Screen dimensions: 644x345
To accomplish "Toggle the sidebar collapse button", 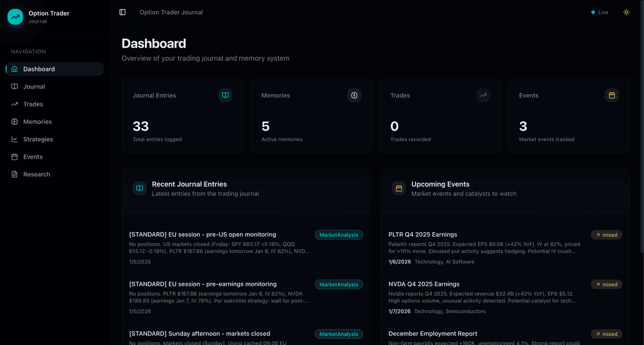I will click(x=122, y=12).
